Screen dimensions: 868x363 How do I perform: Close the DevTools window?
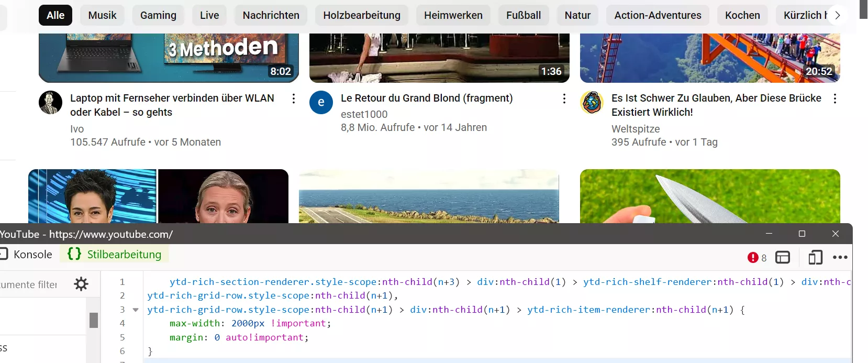tap(836, 234)
